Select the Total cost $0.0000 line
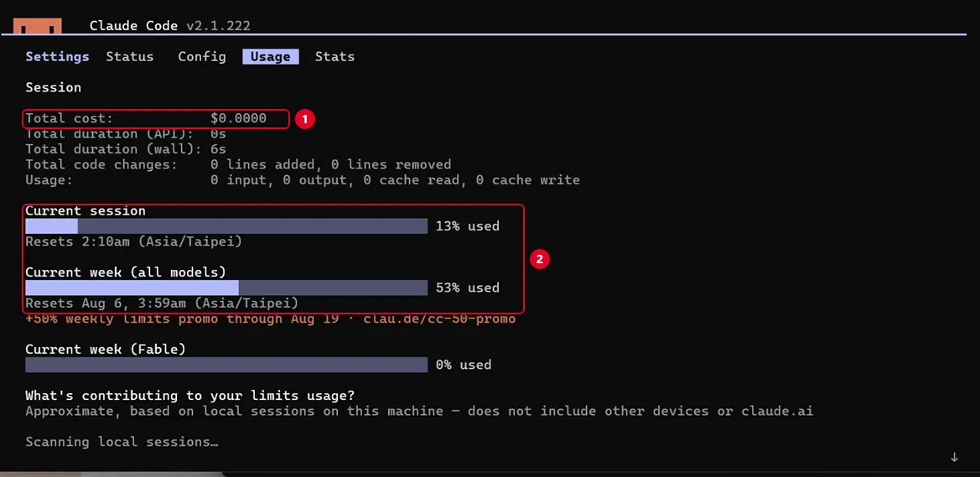 (x=146, y=118)
